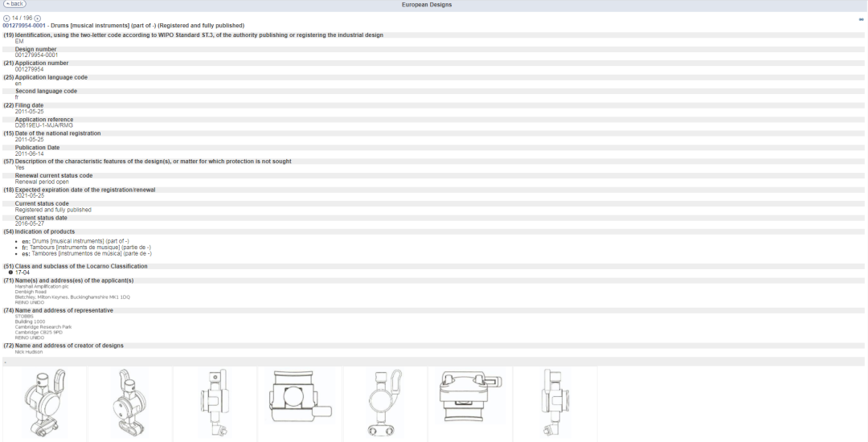
Task: Select the English indication 'Drums' line
Action: [x=76, y=242]
